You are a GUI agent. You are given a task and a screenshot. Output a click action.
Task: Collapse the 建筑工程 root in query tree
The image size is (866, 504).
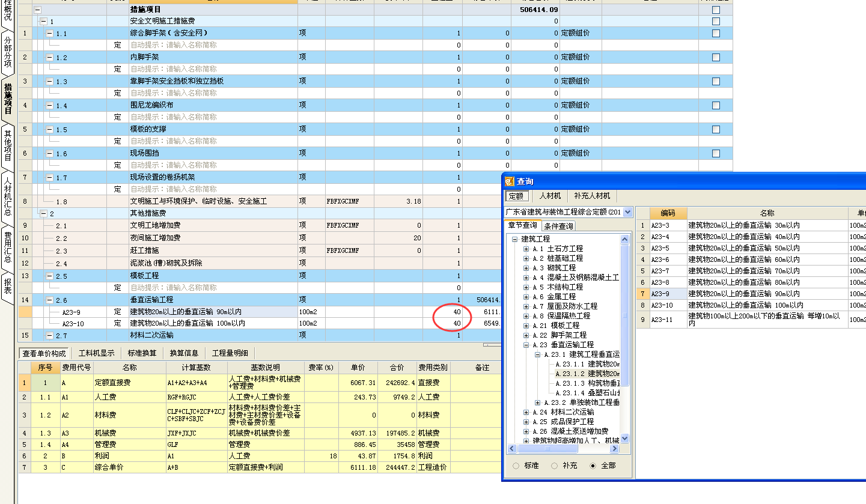pos(515,239)
